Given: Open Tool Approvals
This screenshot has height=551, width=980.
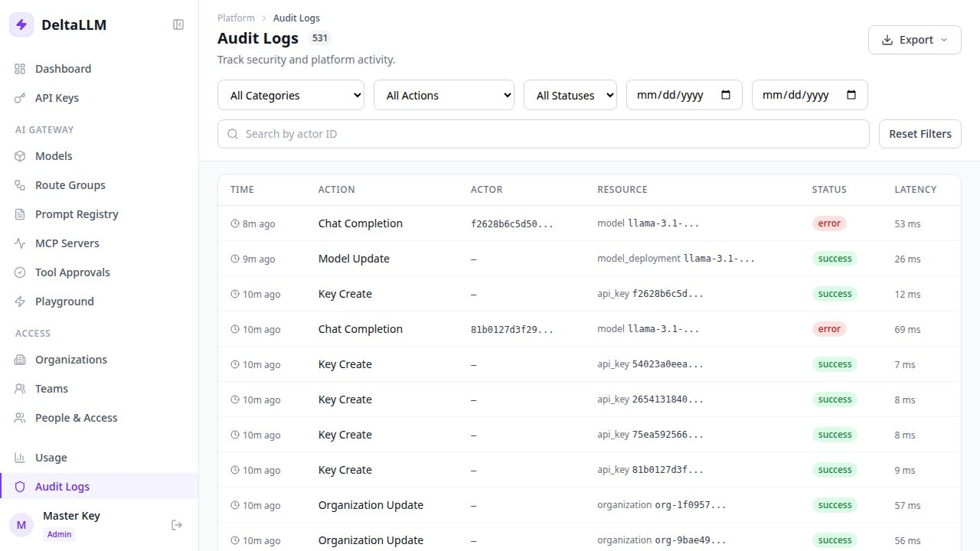Looking at the screenshot, I should (100, 272).
